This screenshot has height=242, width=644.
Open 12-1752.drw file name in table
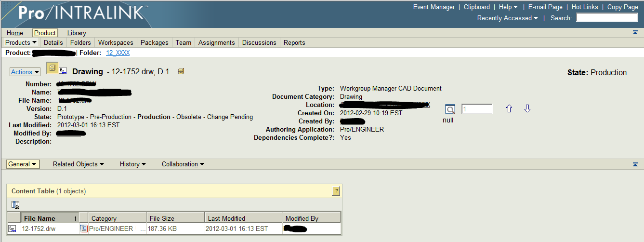(39, 229)
